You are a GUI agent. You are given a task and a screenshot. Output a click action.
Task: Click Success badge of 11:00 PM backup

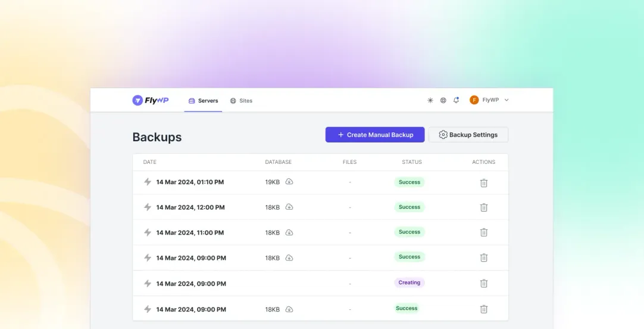pyautogui.click(x=409, y=232)
